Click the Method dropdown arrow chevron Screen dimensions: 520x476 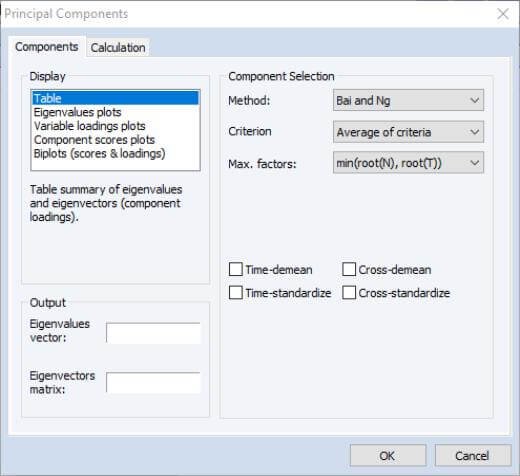[475, 100]
